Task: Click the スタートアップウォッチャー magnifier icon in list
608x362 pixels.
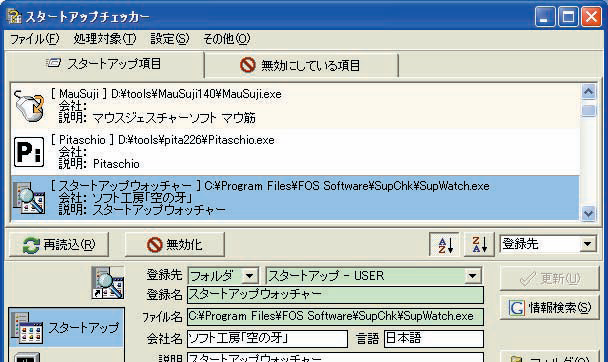Action: pos(29,198)
